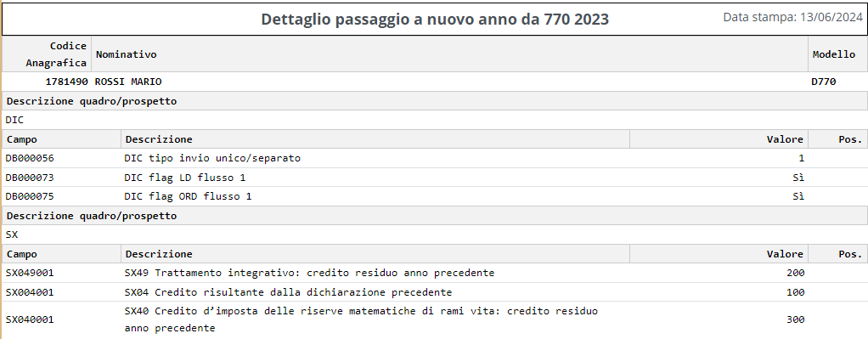Click the second Valore column header
The width and height of the screenshot is (868, 339).
785,254
